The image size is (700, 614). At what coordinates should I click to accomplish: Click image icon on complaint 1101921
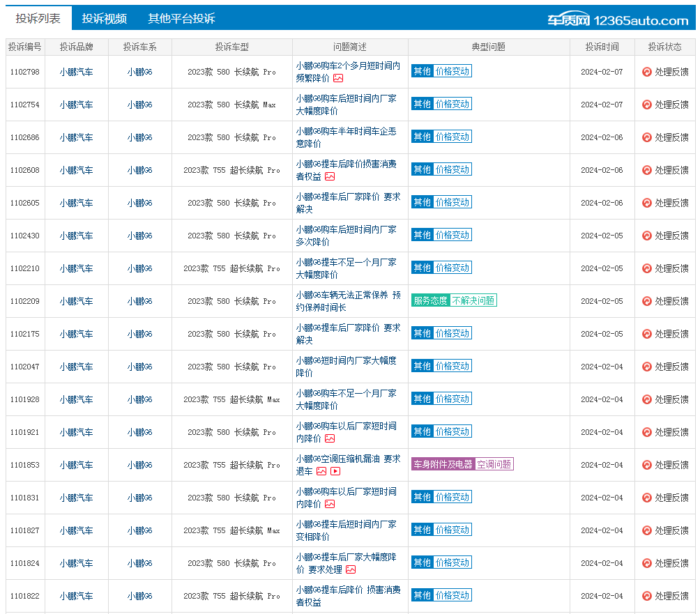330,438
